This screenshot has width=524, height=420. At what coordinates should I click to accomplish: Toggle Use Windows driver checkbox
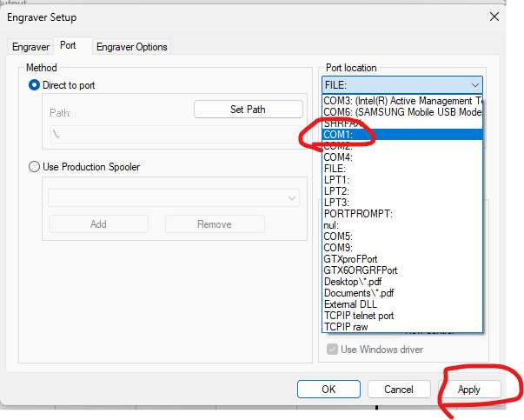point(332,350)
